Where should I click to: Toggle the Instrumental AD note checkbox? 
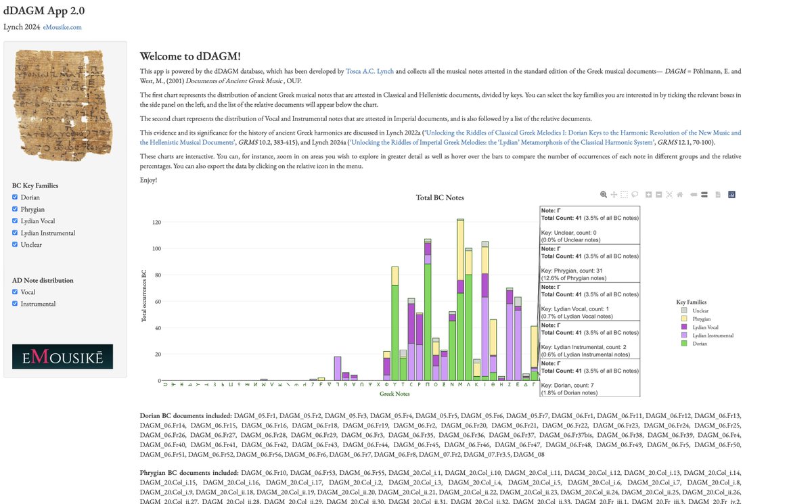point(16,304)
